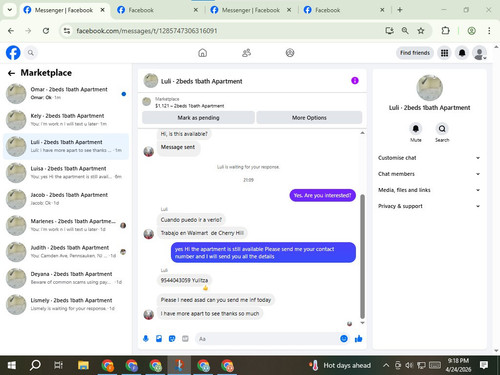
Task: Open the Facebook menu grid icon
Action: tap(444, 53)
